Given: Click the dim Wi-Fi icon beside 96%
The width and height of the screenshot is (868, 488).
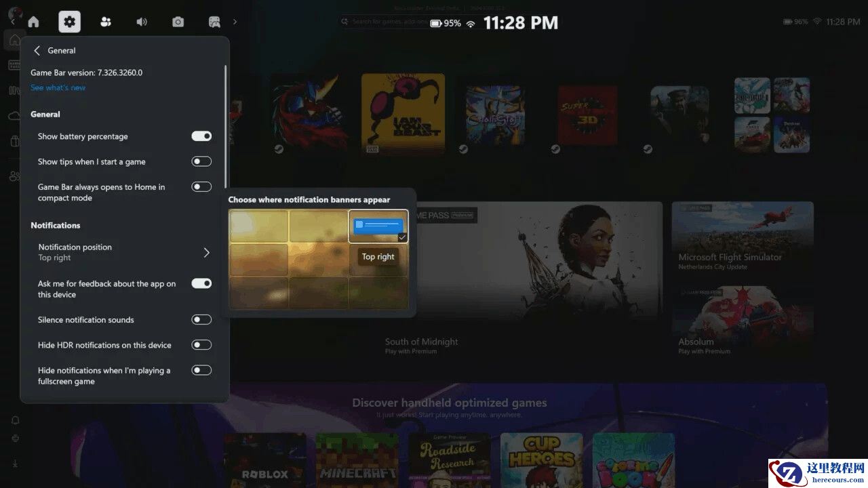Looking at the screenshot, I should (x=818, y=22).
